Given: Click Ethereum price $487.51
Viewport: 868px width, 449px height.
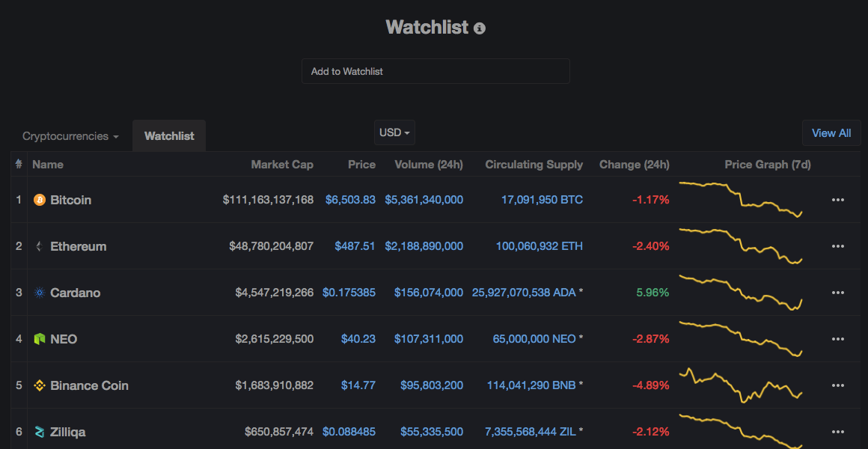Looking at the screenshot, I should [355, 246].
